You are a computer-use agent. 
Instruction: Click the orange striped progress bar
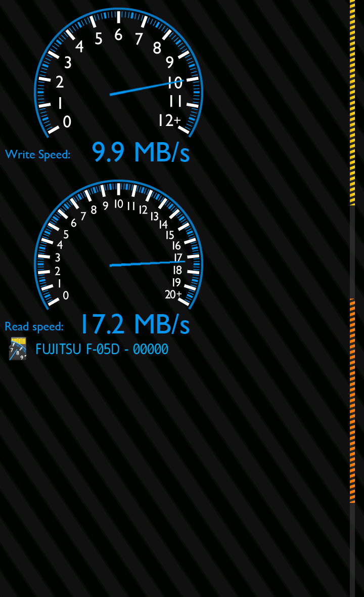click(x=352, y=401)
